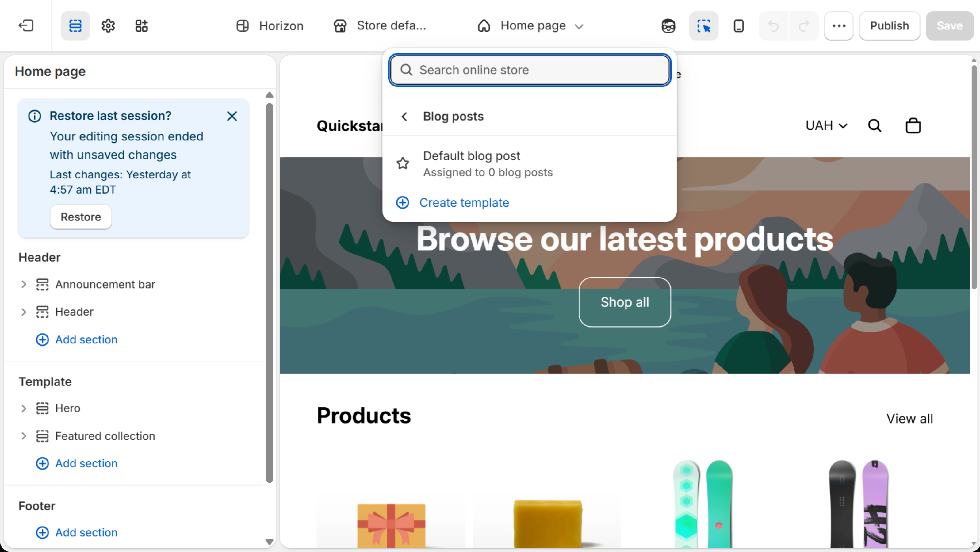Open the UAH currency dropdown in the preview
This screenshot has width=980, height=552.
click(826, 125)
